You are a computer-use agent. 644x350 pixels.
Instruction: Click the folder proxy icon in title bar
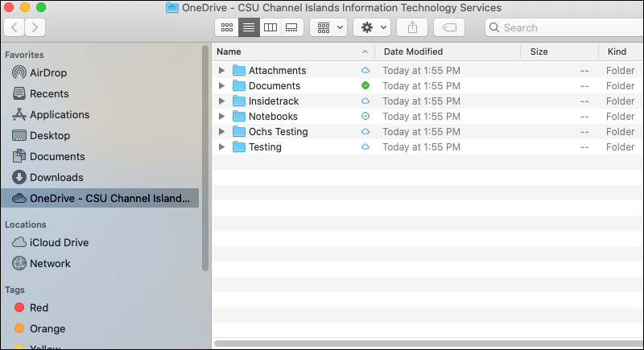[x=172, y=8]
